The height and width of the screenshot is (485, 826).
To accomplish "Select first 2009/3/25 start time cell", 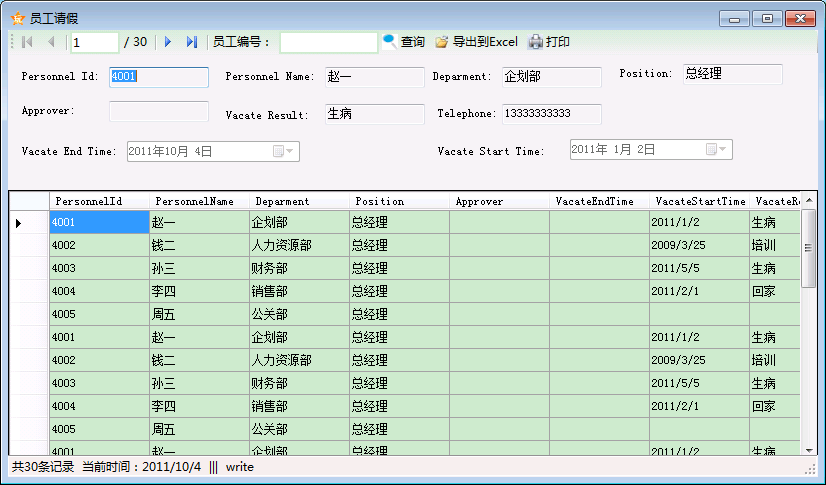I will (700, 245).
